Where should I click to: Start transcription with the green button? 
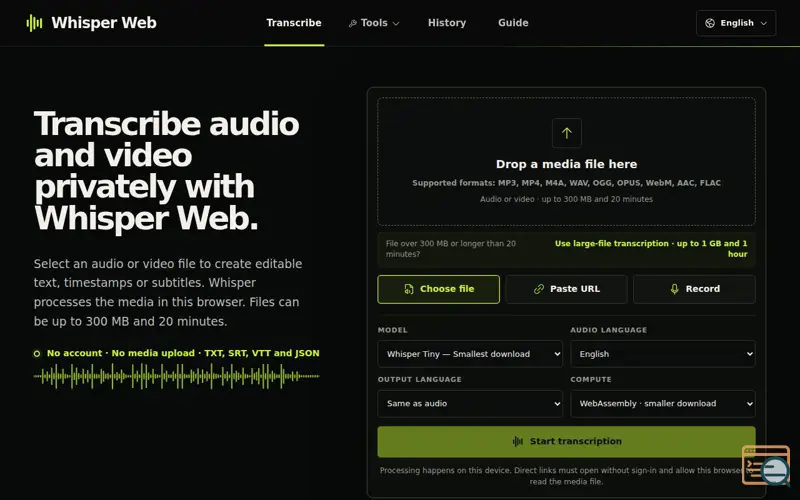(566, 441)
